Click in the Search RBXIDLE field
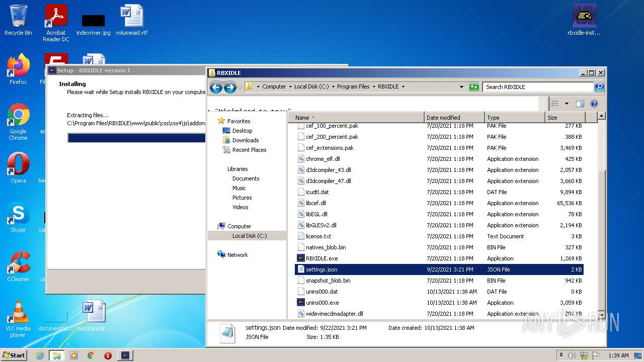This screenshot has width=644, height=362. click(x=538, y=86)
